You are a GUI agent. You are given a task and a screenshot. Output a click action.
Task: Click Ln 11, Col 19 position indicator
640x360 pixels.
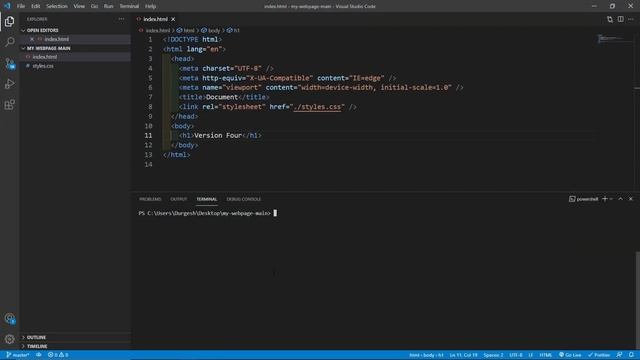[463, 355]
